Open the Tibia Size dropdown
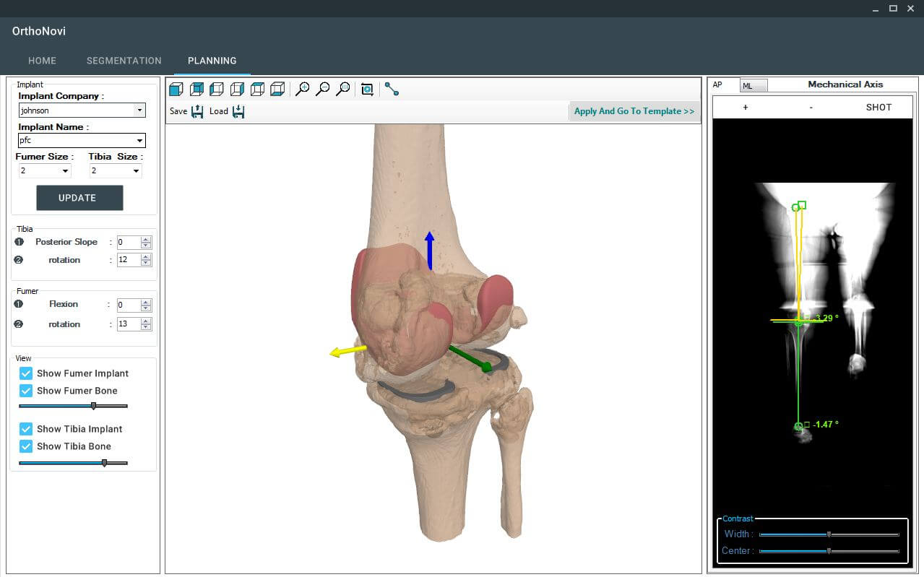Image resolution: width=924 pixels, height=577 pixels. click(x=136, y=171)
